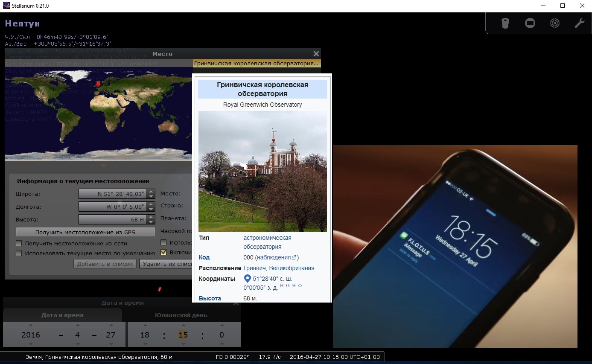Toggle the sensor frame (CCD) icon
This screenshot has height=364, width=592.
click(530, 23)
